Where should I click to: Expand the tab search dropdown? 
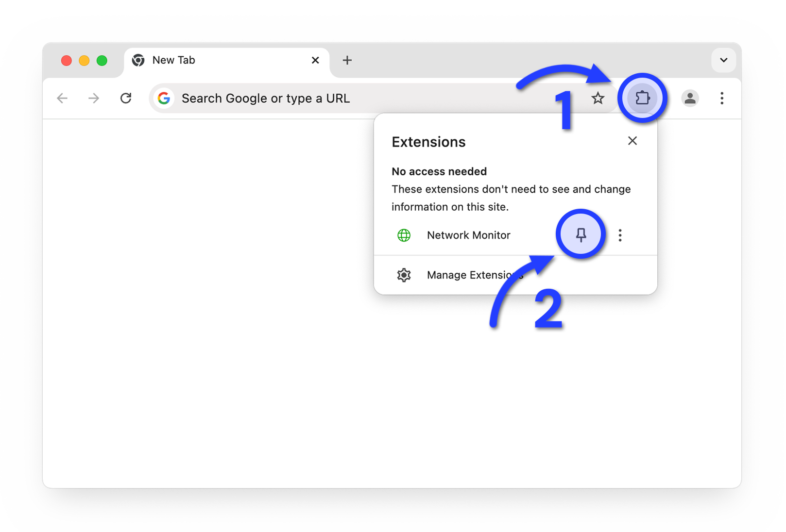723,60
